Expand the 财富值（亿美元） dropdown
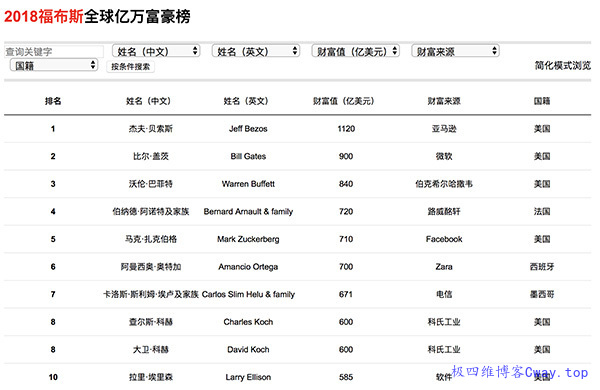Image resolution: width=600 pixels, height=390 pixels. [356, 51]
